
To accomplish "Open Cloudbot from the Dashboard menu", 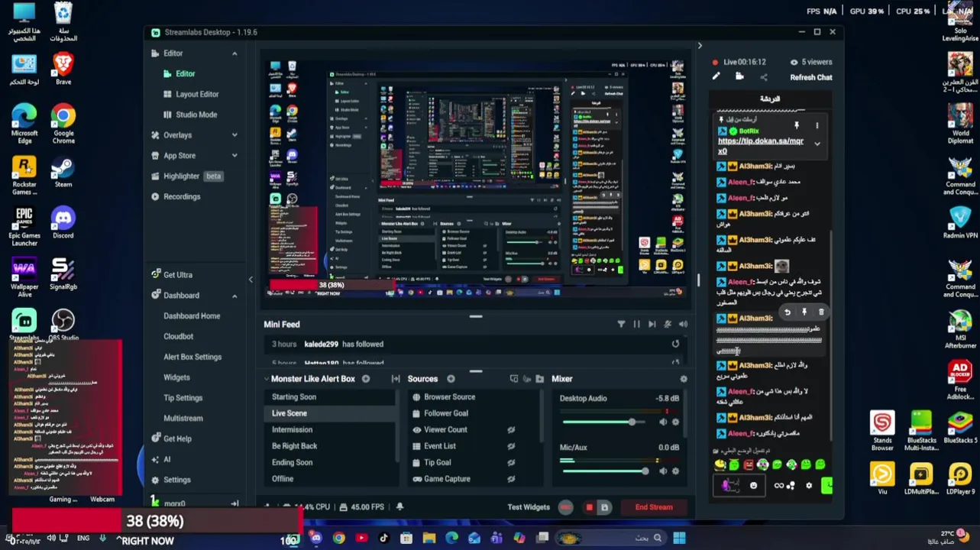I will click(178, 336).
